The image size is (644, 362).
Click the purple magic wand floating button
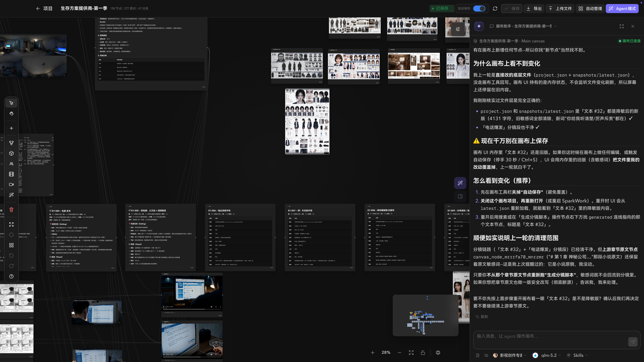tap(460, 183)
